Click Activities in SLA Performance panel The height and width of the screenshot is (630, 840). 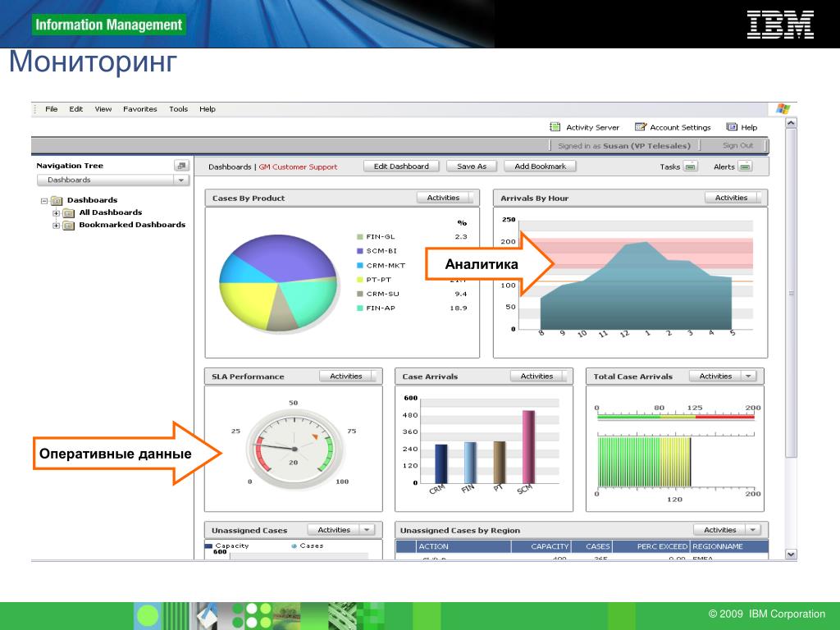(348, 376)
